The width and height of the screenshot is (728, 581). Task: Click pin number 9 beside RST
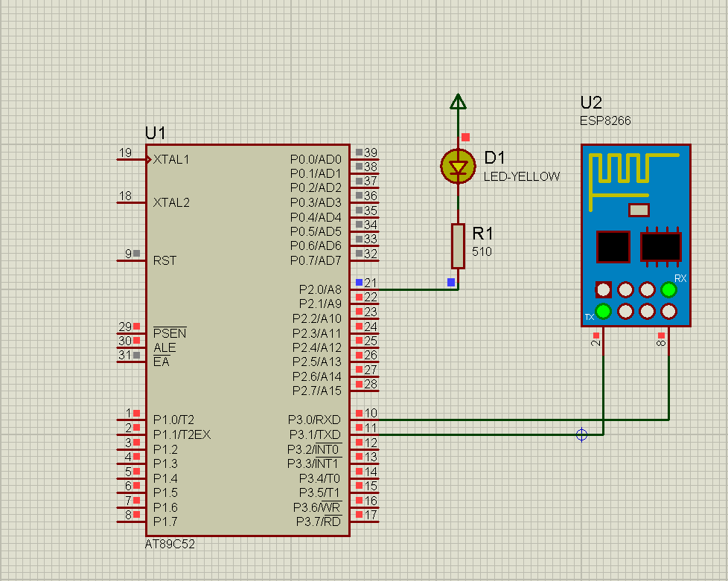tap(129, 254)
